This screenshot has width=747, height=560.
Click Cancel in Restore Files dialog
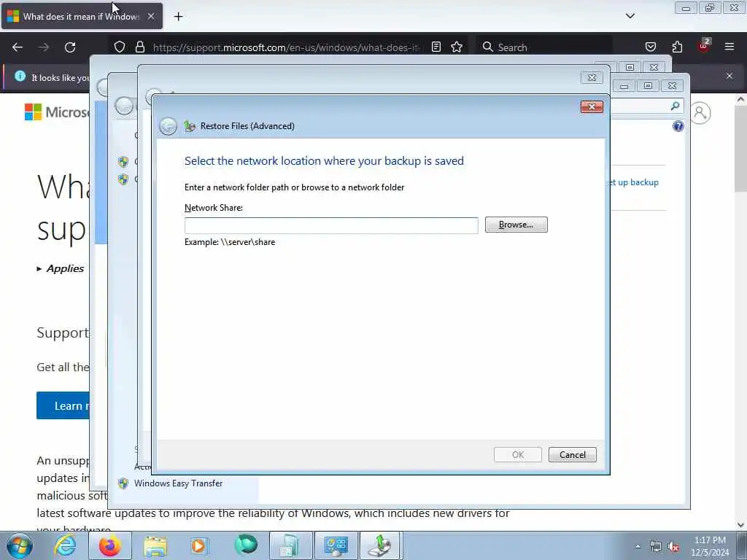click(572, 455)
